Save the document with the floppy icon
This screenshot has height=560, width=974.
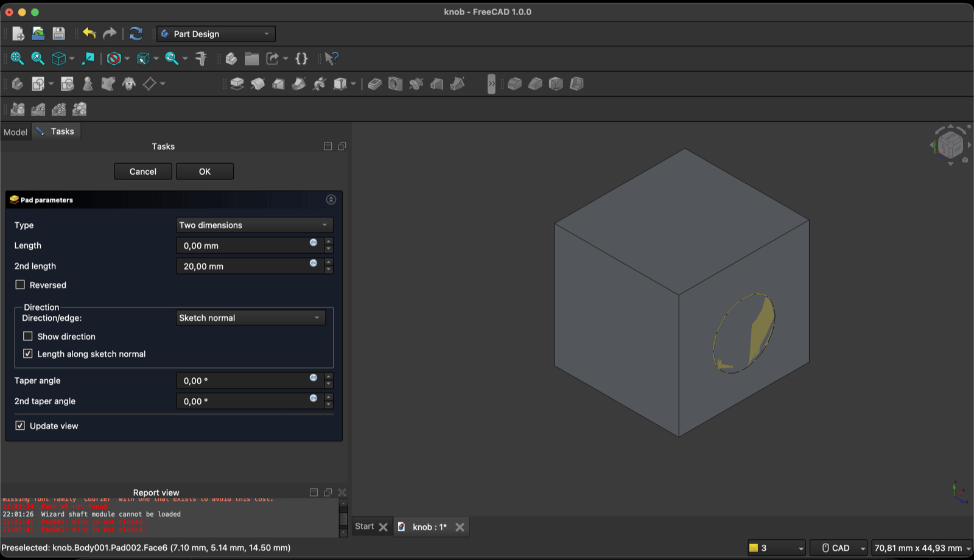point(58,33)
